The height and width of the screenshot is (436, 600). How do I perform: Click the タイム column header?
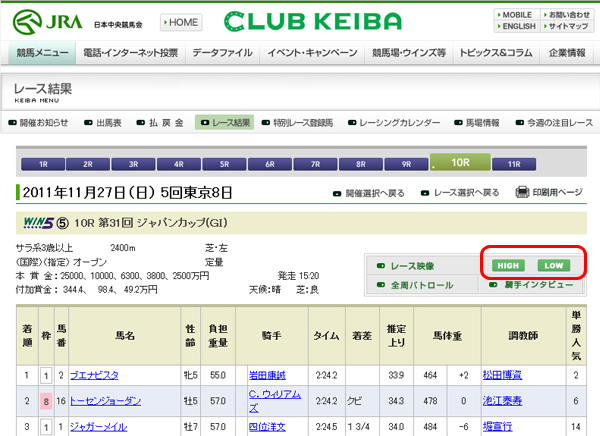click(x=326, y=336)
